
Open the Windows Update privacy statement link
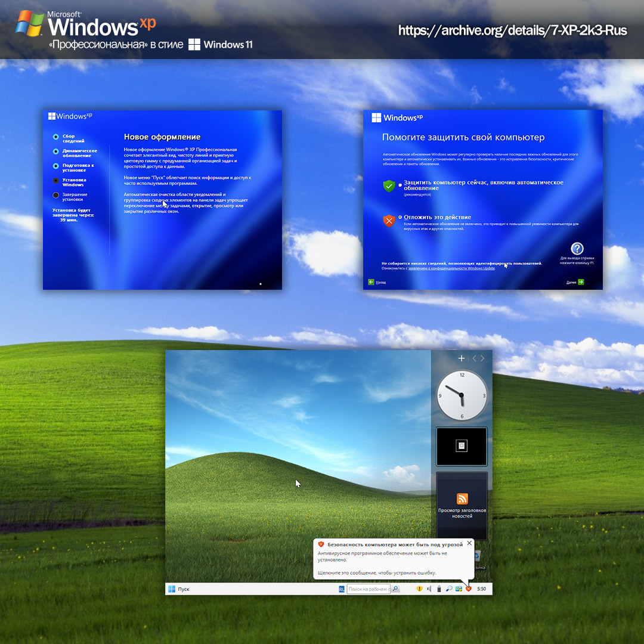[x=451, y=268]
